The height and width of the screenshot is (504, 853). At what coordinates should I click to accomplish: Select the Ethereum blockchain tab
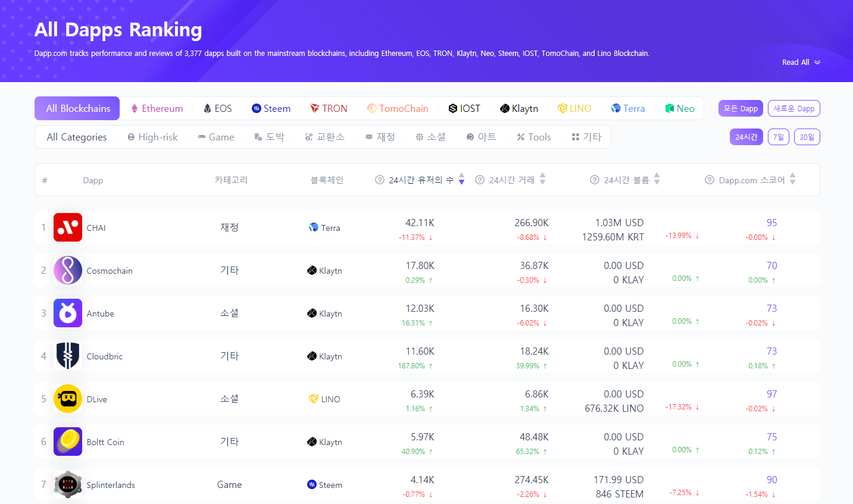(157, 108)
